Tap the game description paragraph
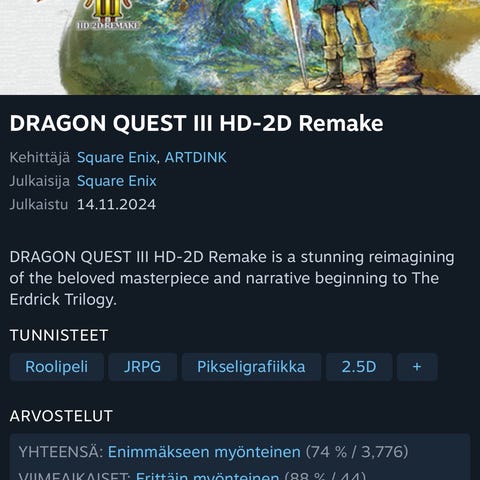The image size is (480, 480). 232,278
